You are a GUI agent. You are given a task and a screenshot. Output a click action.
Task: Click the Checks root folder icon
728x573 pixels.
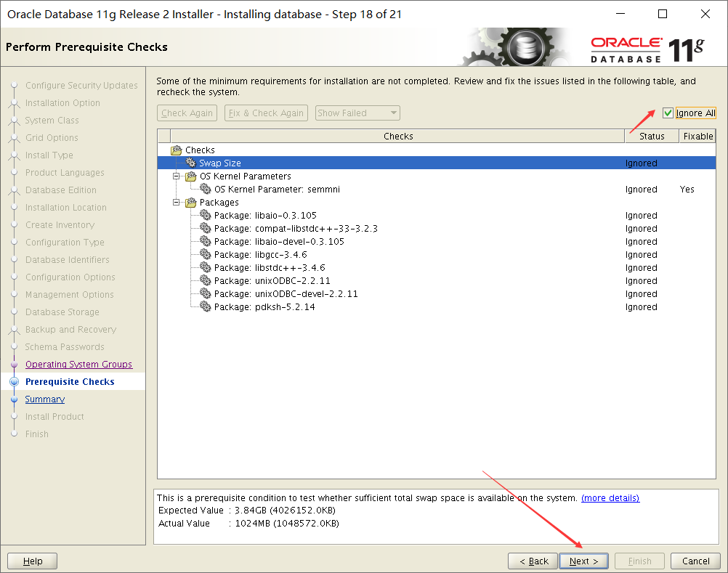pyautogui.click(x=177, y=150)
